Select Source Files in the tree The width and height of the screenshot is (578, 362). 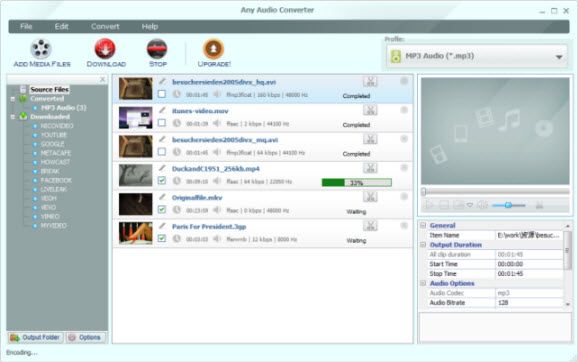49,89
